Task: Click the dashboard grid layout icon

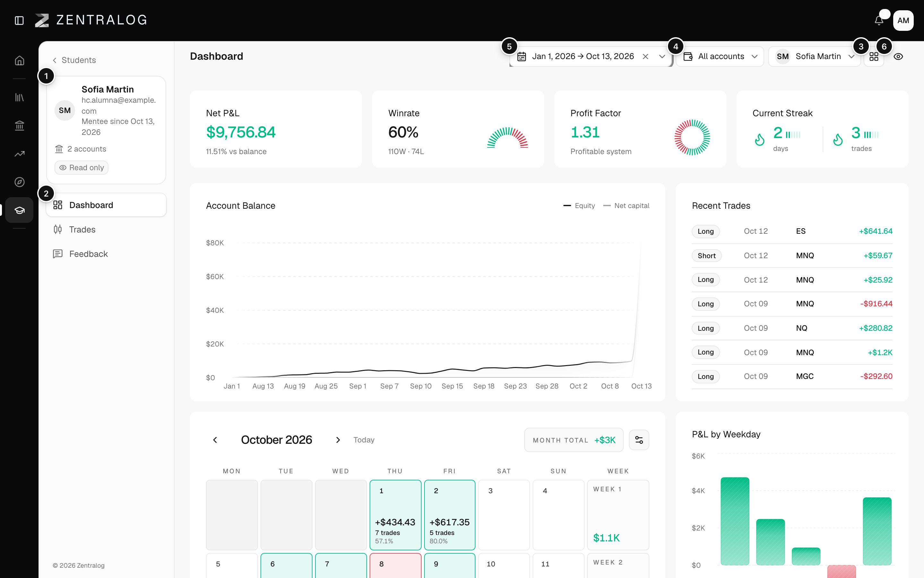Action: tap(874, 57)
